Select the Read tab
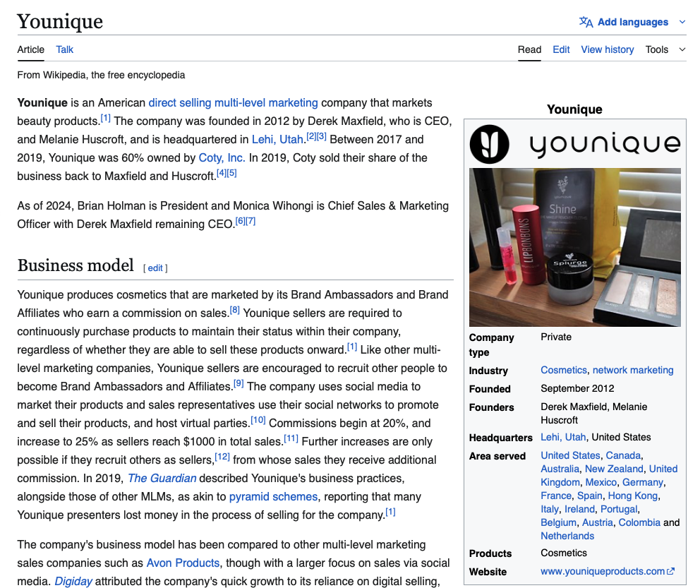700x588 pixels. click(x=529, y=49)
